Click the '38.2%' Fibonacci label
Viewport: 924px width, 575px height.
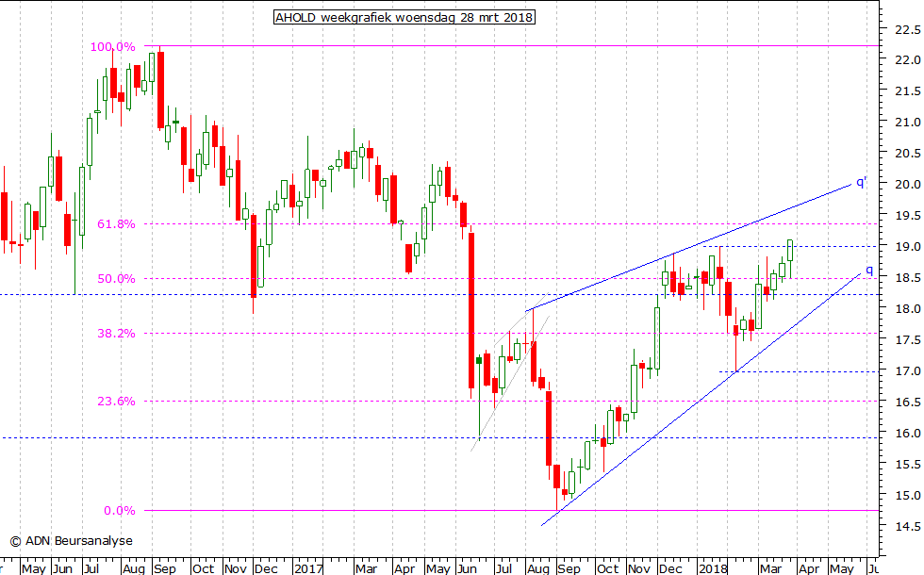[116, 334]
